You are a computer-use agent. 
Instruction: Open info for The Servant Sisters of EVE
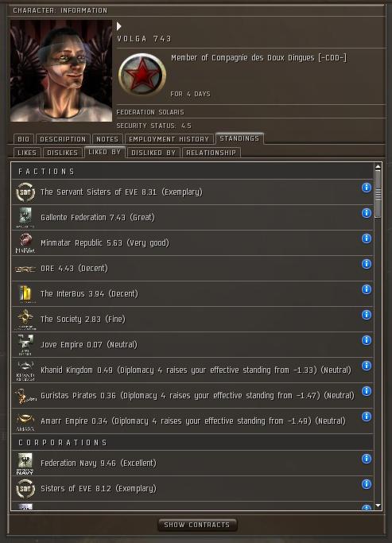pos(367,188)
